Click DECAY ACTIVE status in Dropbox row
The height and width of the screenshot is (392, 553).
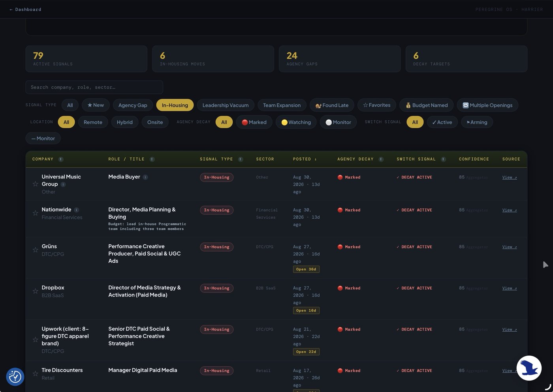tap(414, 288)
